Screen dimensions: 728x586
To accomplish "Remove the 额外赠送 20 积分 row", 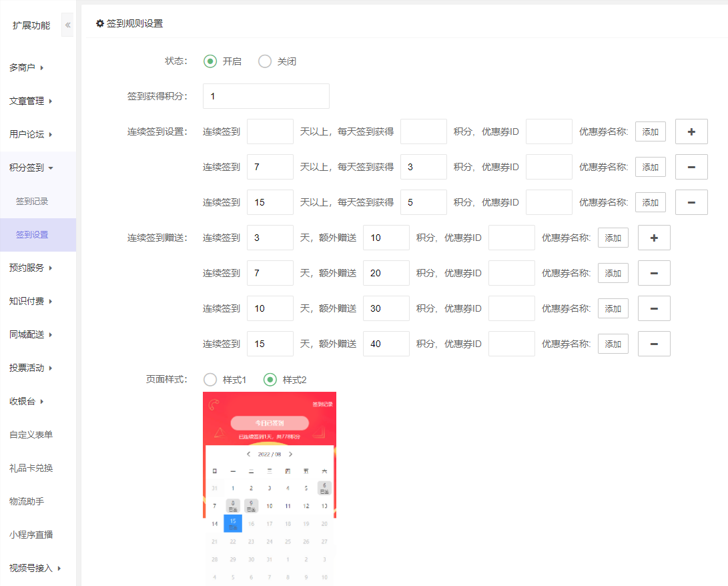I will point(654,273).
